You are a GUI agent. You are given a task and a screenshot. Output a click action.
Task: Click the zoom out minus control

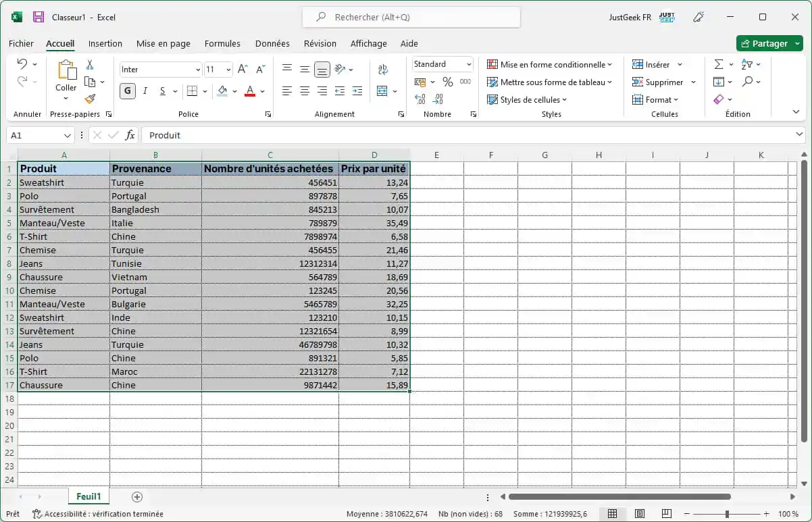688,513
